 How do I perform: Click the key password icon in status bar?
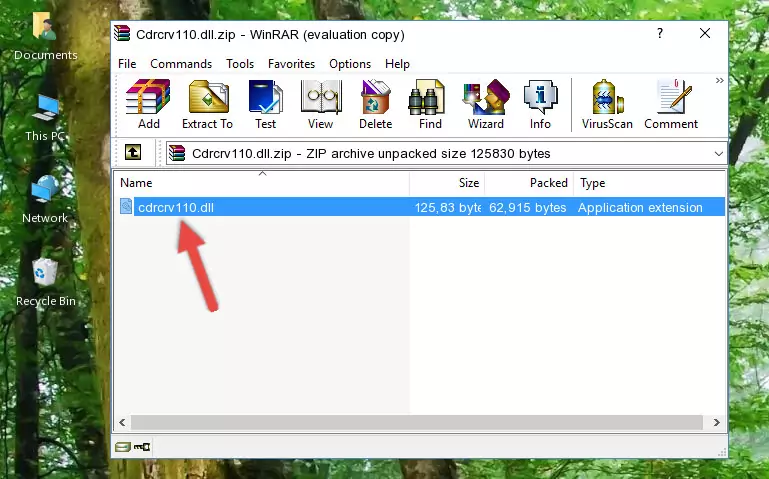tap(142, 446)
